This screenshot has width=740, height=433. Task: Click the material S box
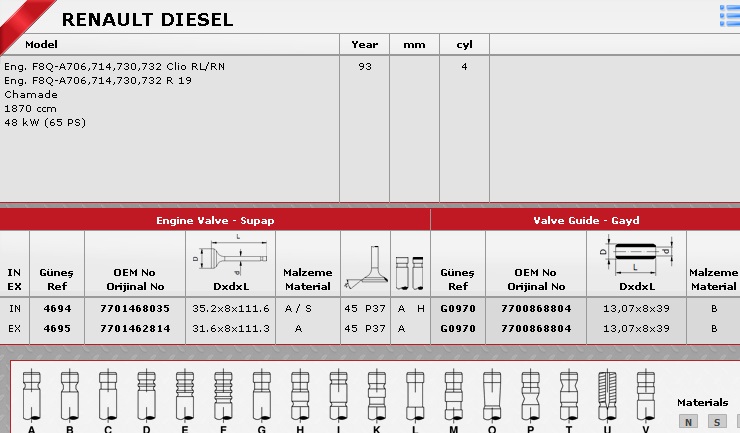click(x=717, y=422)
